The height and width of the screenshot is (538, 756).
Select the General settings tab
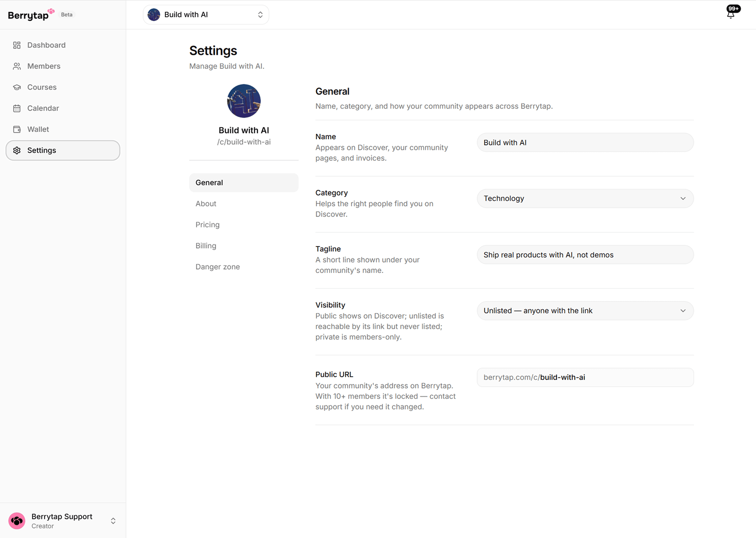(x=244, y=183)
